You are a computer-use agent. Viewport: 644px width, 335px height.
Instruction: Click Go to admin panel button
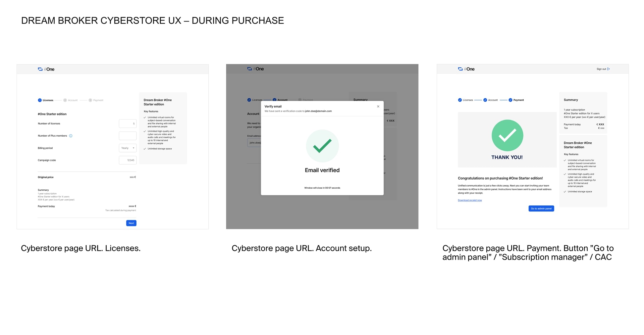pyautogui.click(x=541, y=208)
